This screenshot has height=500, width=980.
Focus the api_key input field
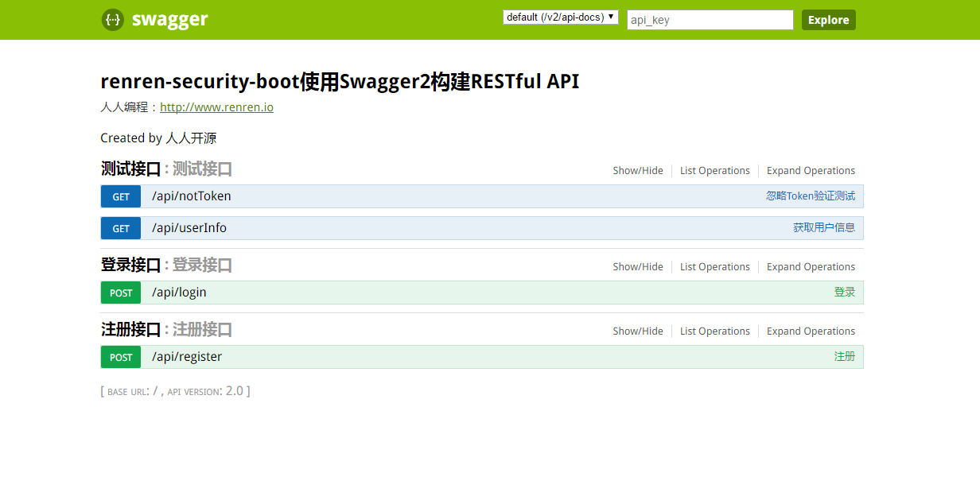(x=710, y=20)
